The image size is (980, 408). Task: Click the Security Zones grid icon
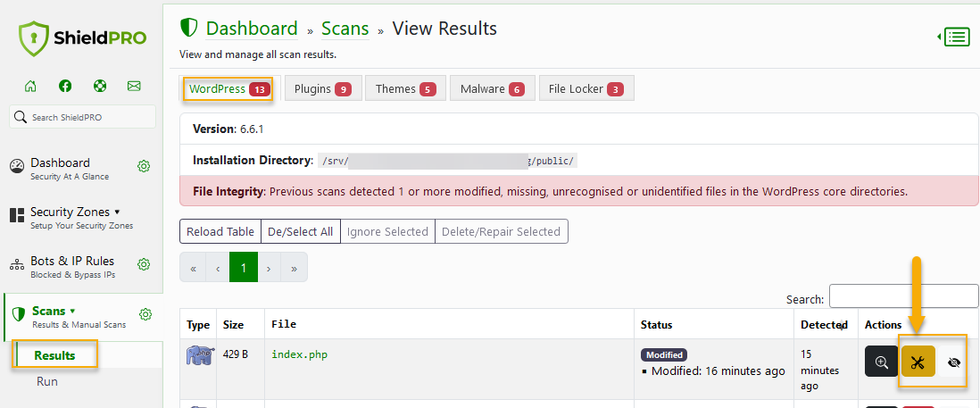tap(17, 215)
